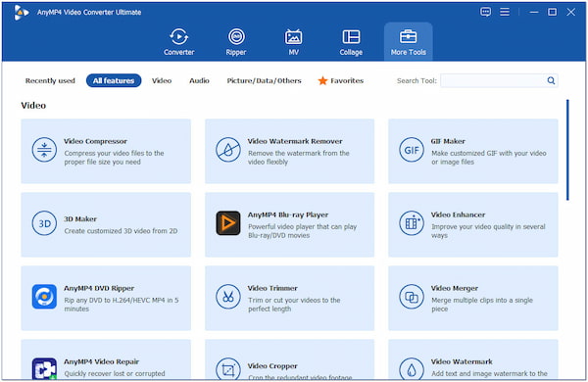Viewport: 588px width, 382px height.
Task: Click the Video Watermark title
Action: pyautogui.click(x=462, y=361)
